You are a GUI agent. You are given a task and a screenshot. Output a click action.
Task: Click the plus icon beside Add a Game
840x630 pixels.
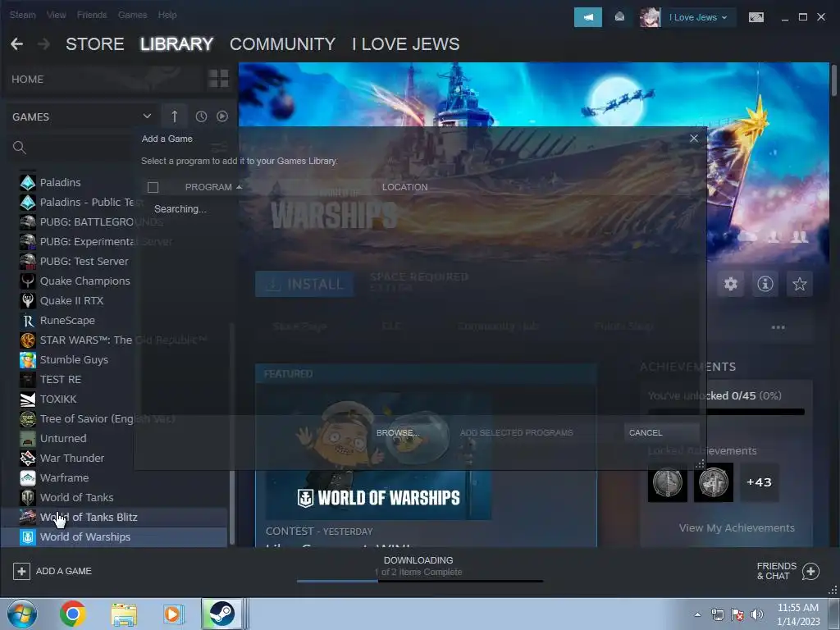click(x=21, y=571)
